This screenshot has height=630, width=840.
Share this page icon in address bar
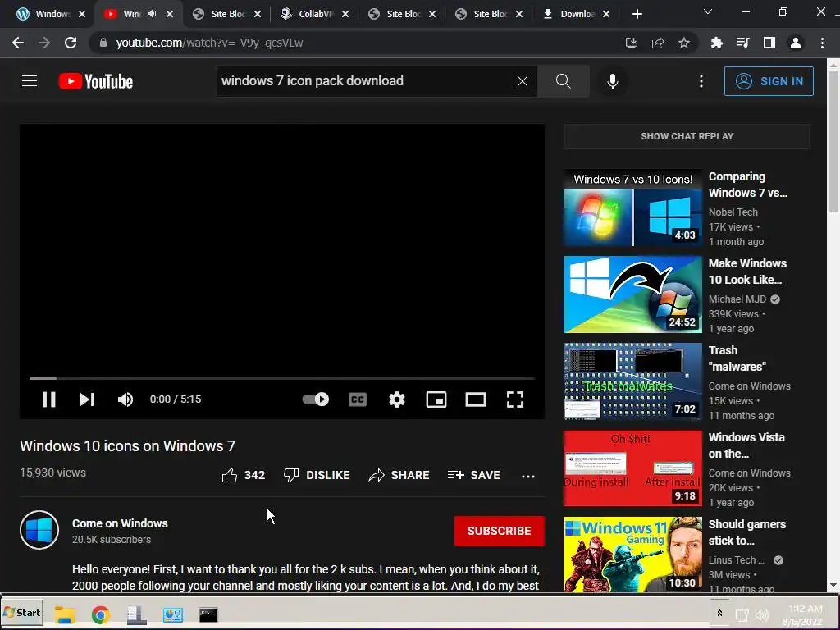658,43
